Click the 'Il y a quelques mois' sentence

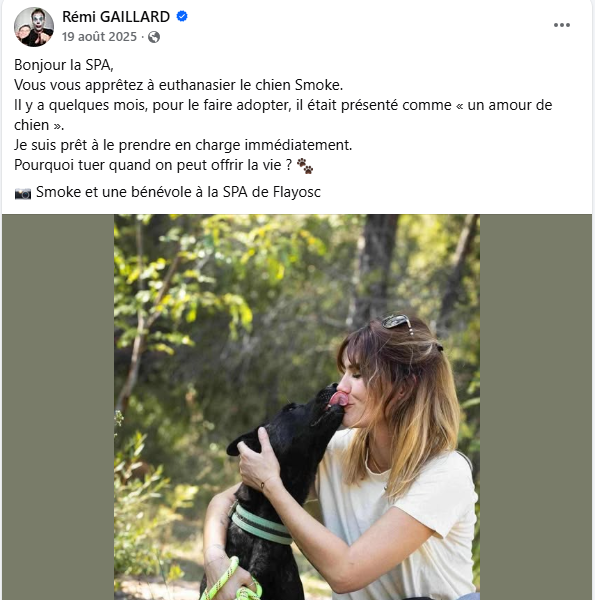pyautogui.click(x=283, y=115)
